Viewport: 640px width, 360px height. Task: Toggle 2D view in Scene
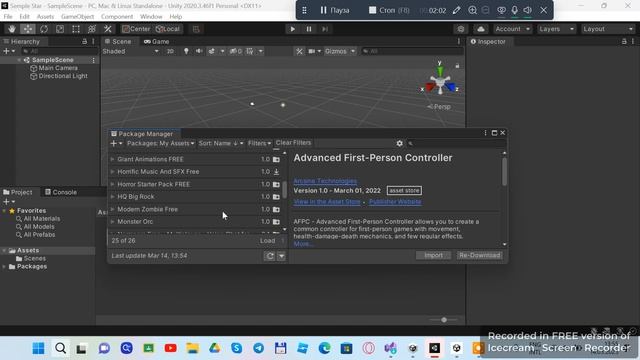(170, 51)
